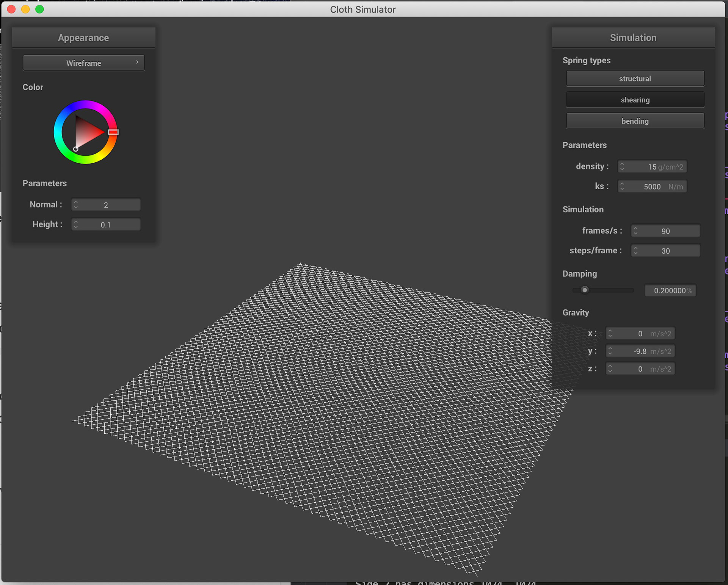Click the frames/s stepper arrows
The image size is (728, 585).
(635, 231)
